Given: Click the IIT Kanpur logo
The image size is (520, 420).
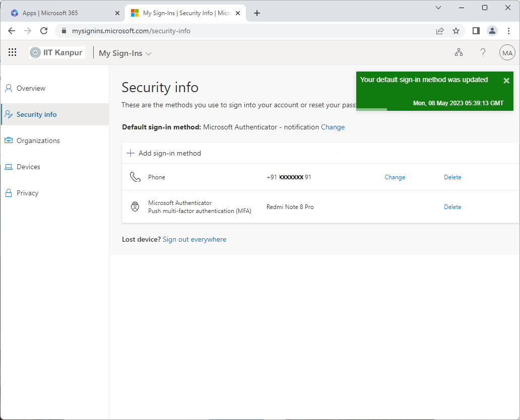Looking at the screenshot, I should (x=57, y=52).
